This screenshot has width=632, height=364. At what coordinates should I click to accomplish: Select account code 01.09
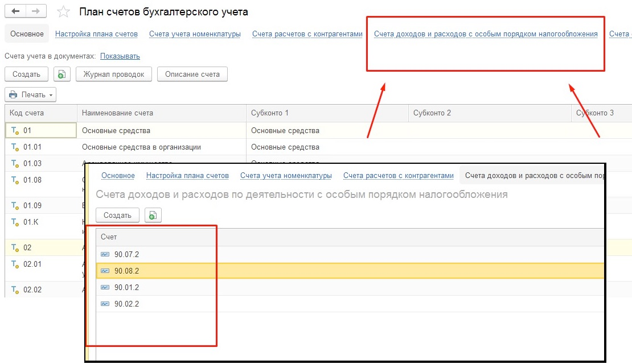[32, 206]
